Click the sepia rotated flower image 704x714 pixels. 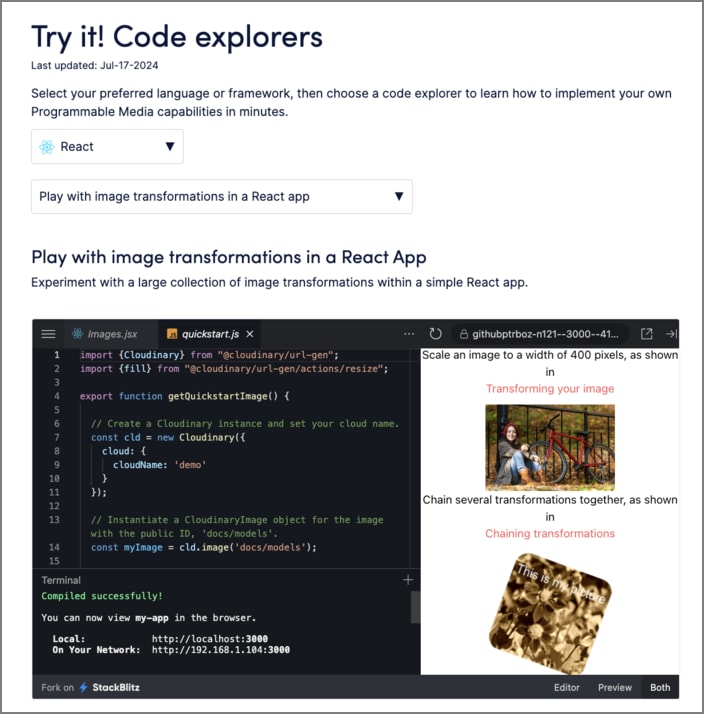pos(550,613)
